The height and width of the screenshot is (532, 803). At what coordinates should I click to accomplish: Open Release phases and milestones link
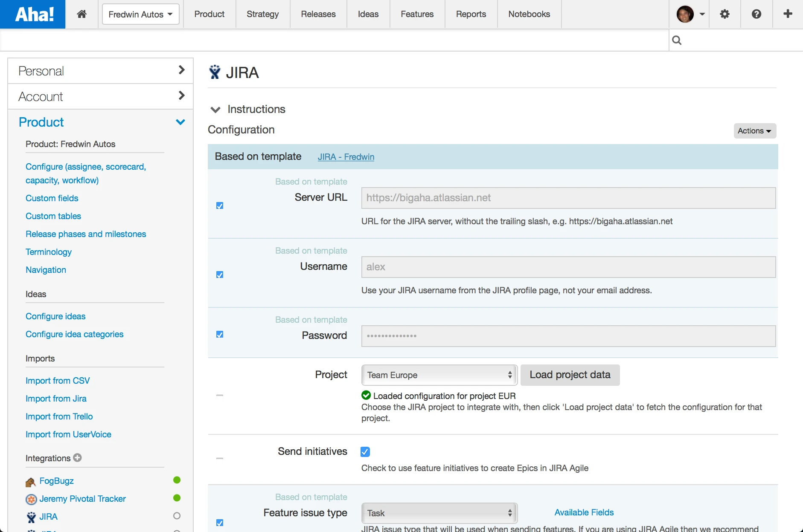tap(86, 234)
